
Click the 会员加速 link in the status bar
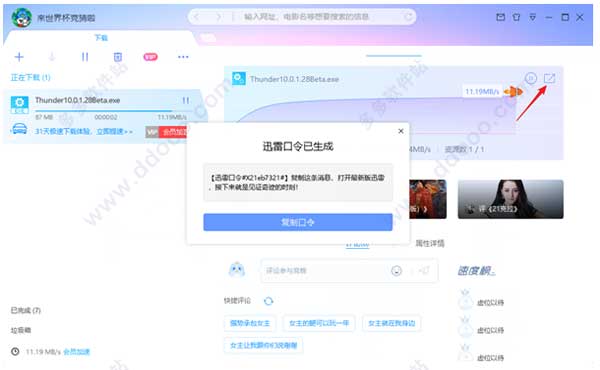tap(77, 352)
